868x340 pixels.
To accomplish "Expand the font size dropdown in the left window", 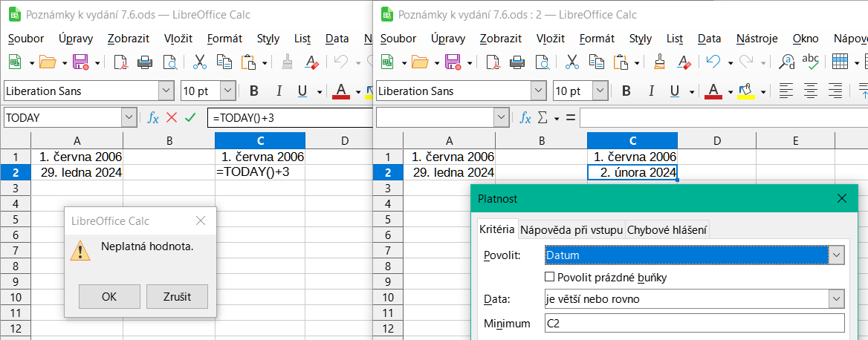I will (227, 91).
